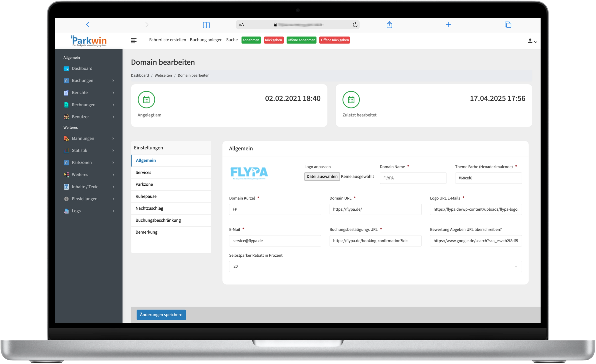The image size is (596, 364).
Task: Open the user account menu icon
Action: point(532,41)
